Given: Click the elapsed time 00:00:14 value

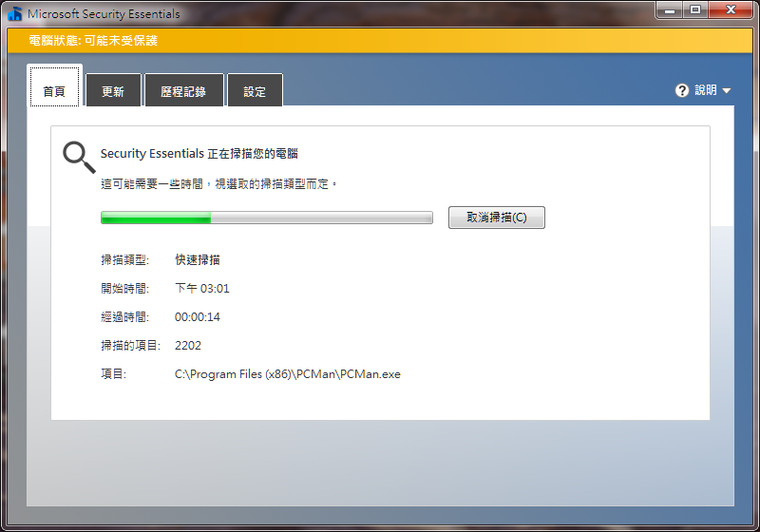Looking at the screenshot, I should [198, 317].
